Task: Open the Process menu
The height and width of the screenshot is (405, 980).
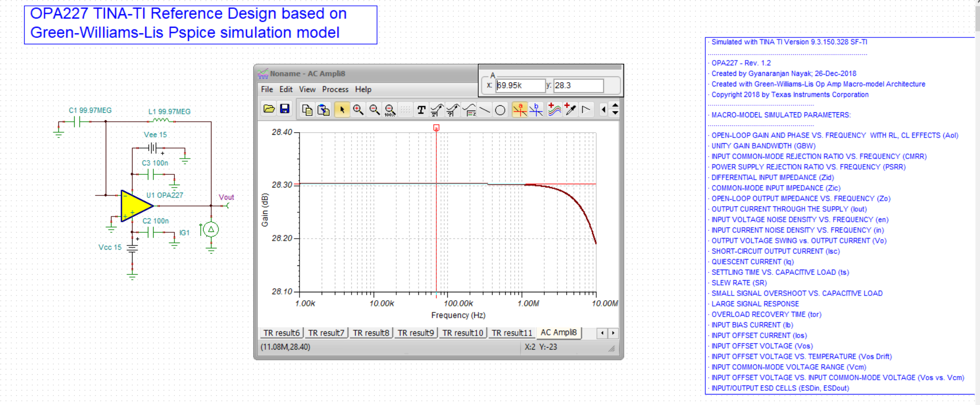Action: (335, 90)
